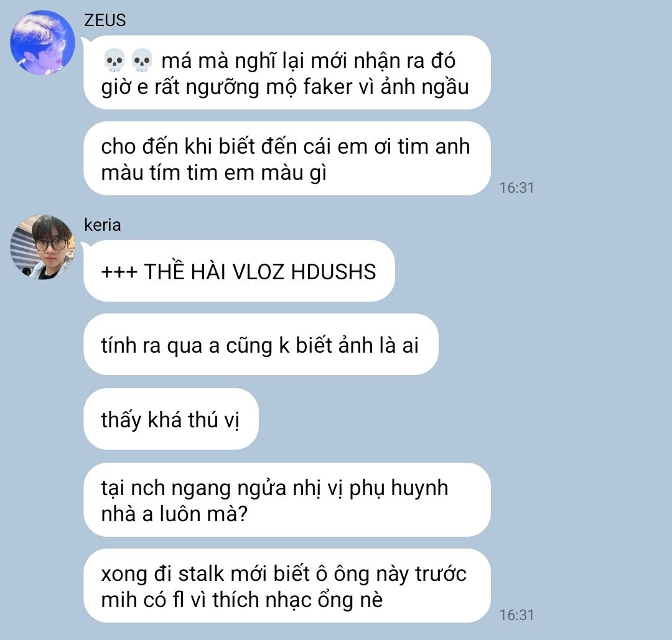Tap the second skull emoji
This screenshot has height=640, width=672.
point(141,60)
